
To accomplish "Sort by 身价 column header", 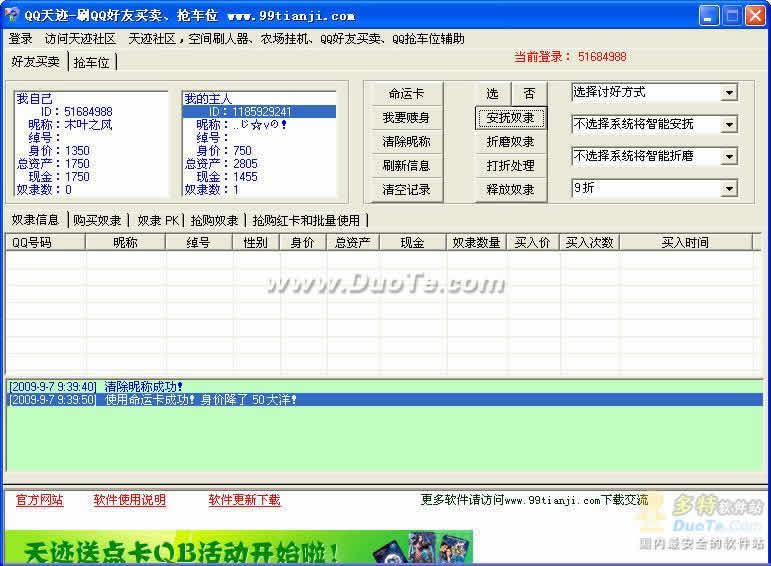I will coord(302,242).
